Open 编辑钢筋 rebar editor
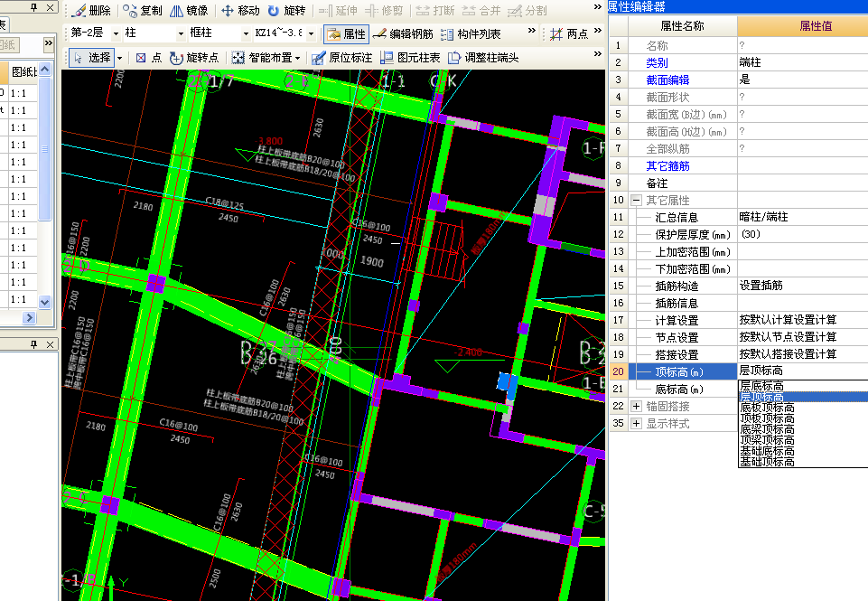Screen dimensions: 868x601 tap(403, 33)
